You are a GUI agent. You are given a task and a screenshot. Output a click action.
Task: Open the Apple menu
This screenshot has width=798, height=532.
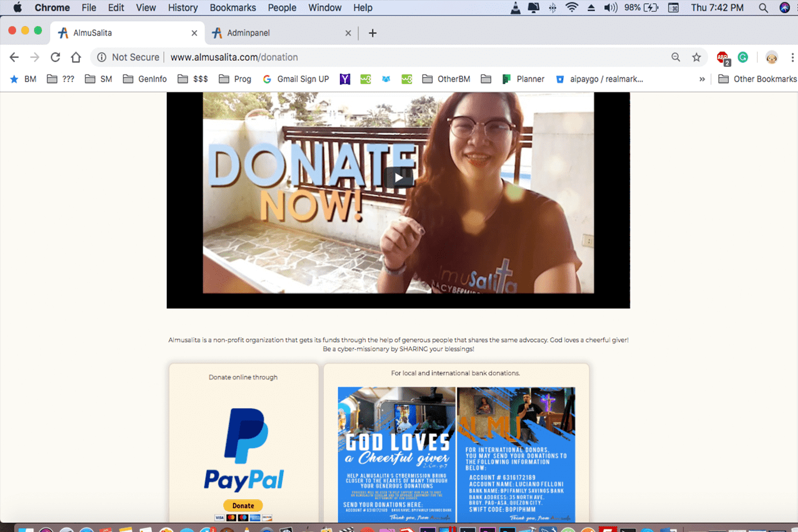coord(17,8)
